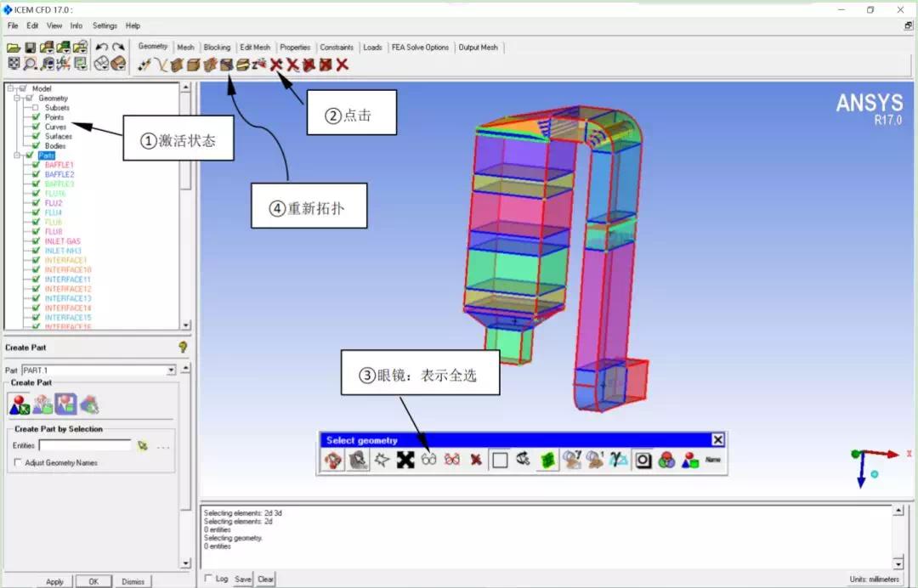
Task: Click the Undo arrow icon
Action: tap(101, 48)
